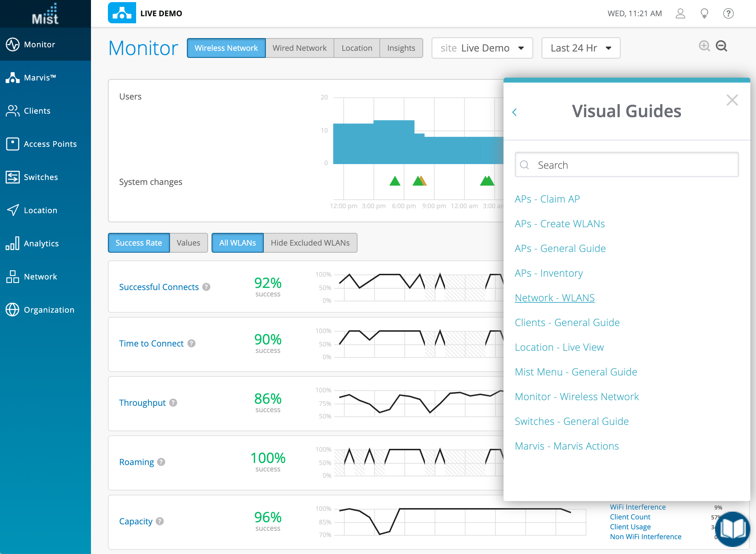Click the lightbulb icon in header
This screenshot has height=554, width=756.
tap(704, 13)
